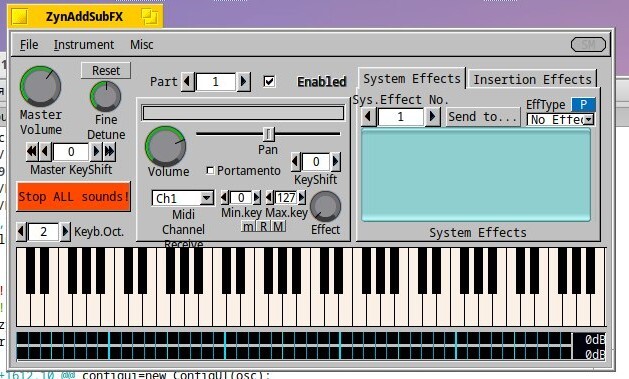Increase Min.key with right arrow

[x=256, y=197]
